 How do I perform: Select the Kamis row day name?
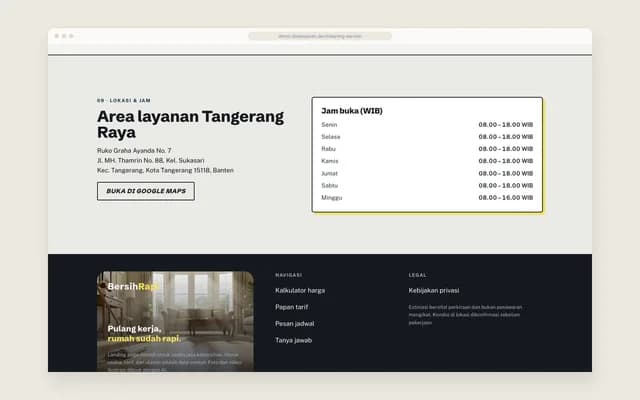(330, 161)
